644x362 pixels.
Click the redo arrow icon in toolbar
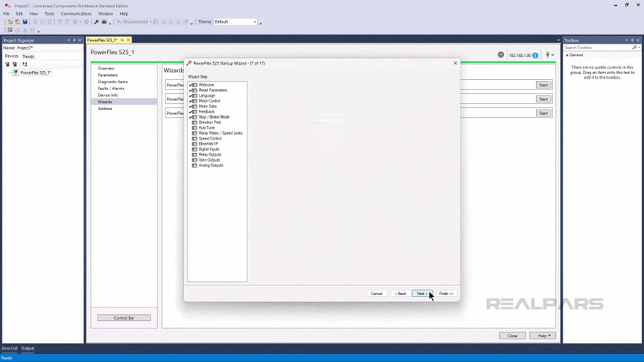[67, 21]
